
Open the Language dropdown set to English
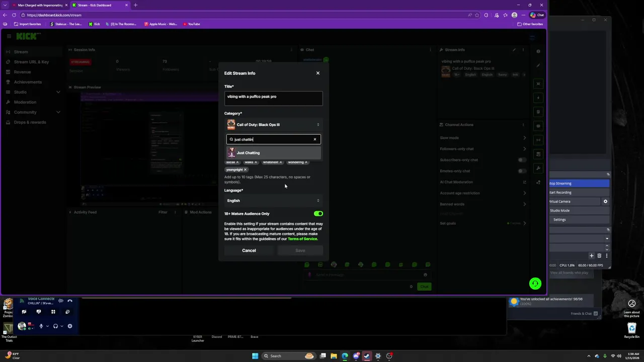[x=273, y=201]
